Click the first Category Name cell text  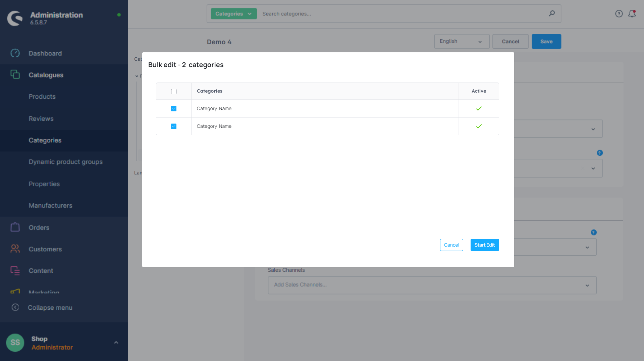(x=214, y=108)
